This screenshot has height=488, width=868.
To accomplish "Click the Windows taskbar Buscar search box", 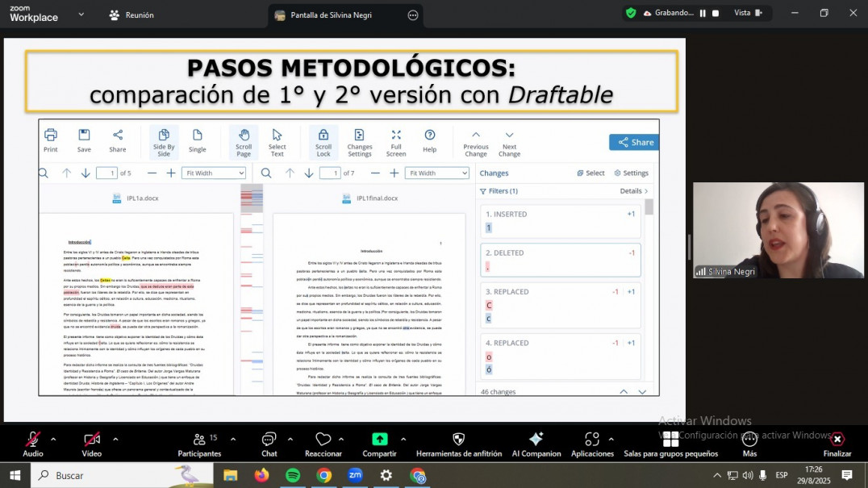I will tap(122, 475).
